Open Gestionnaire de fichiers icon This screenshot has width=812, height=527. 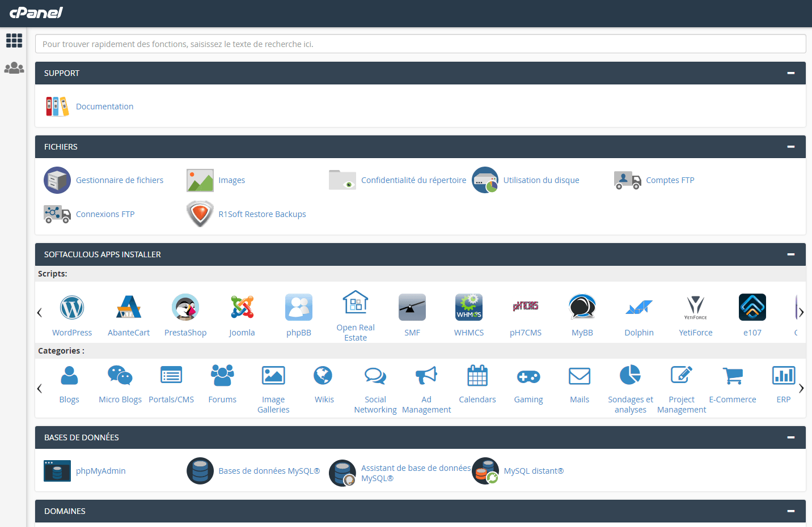(x=57, y=180)
